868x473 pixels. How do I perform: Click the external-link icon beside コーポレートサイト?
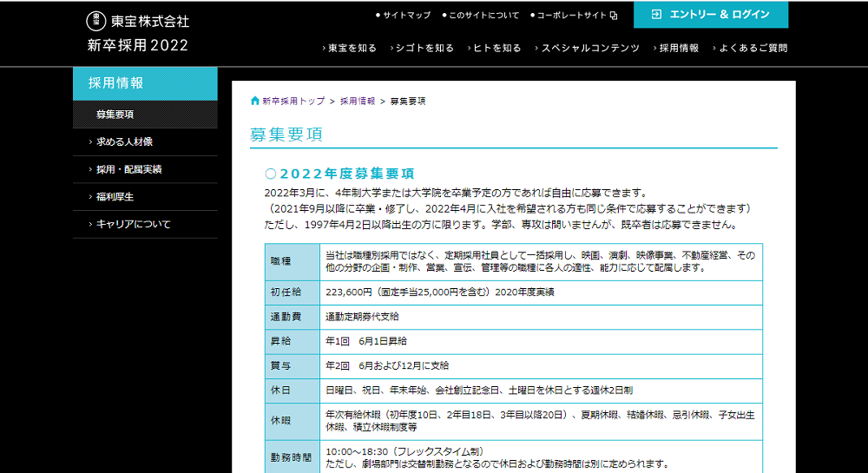(x=614, y=16)
